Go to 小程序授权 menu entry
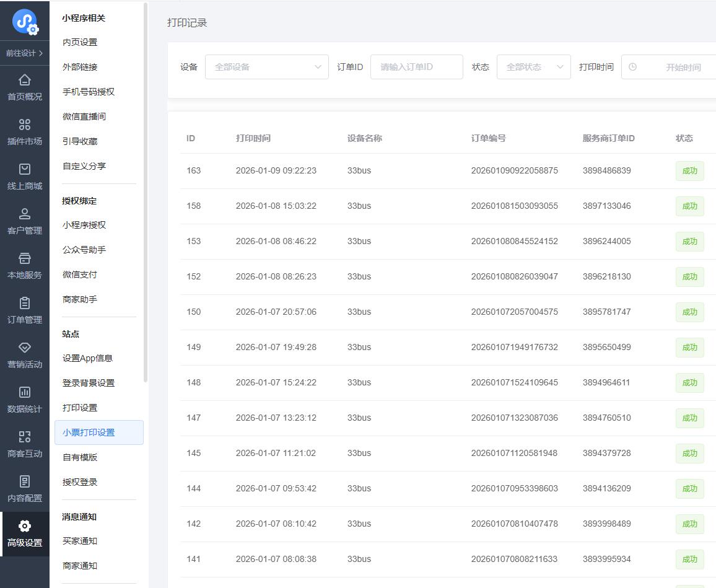Image resolution: width=716 pixels, height=588 pixels. (x=84, y=225)
